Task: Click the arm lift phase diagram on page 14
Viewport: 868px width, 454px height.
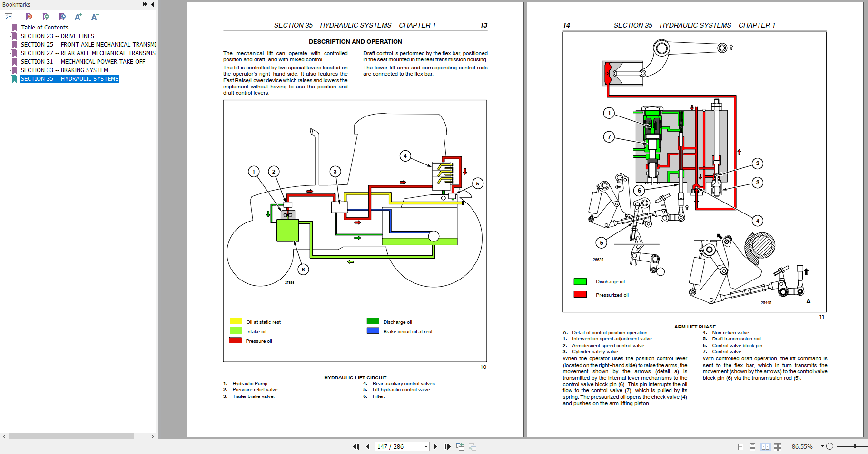Action: tap(694, 172)
